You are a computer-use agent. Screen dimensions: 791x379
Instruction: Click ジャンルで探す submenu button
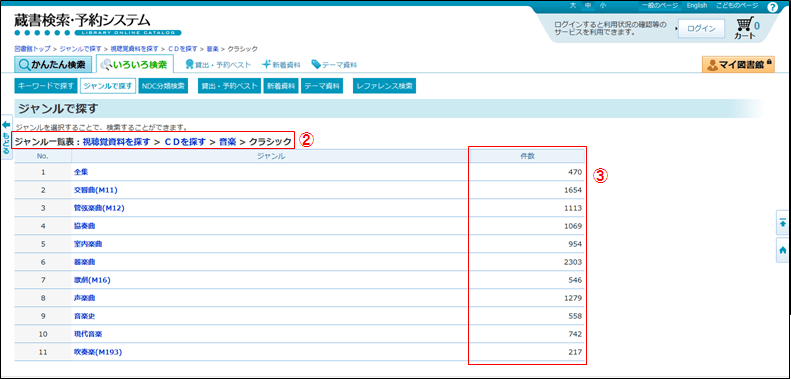point(108,86)
